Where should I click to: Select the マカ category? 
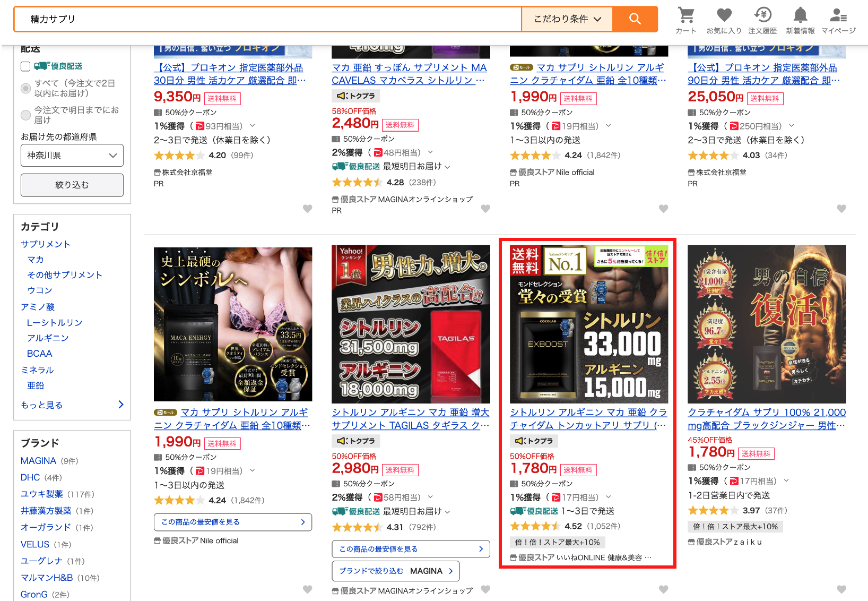[36, 260]
